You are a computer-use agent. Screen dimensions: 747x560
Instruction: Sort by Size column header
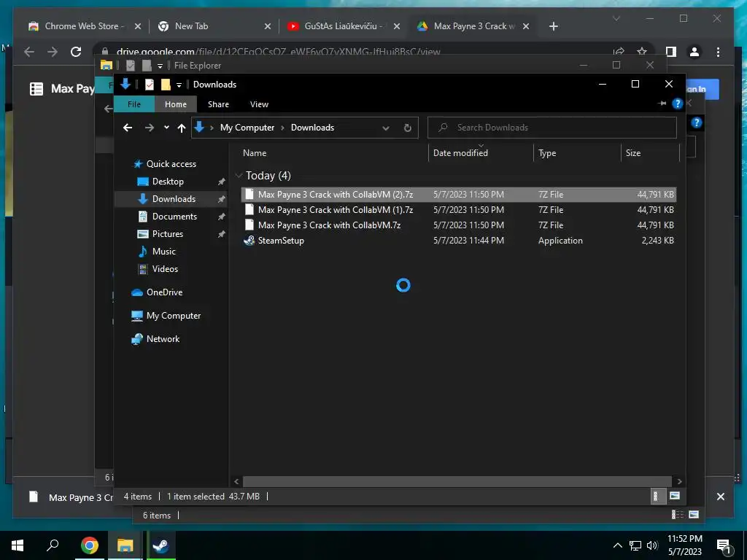pyautogui.click(x=633, y=153)
